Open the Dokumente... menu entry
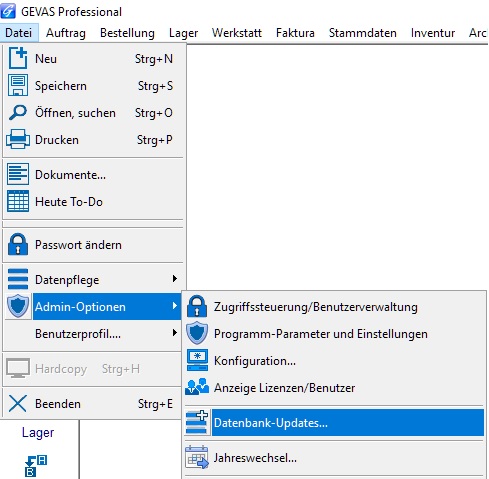 click(x=93, y=174)
